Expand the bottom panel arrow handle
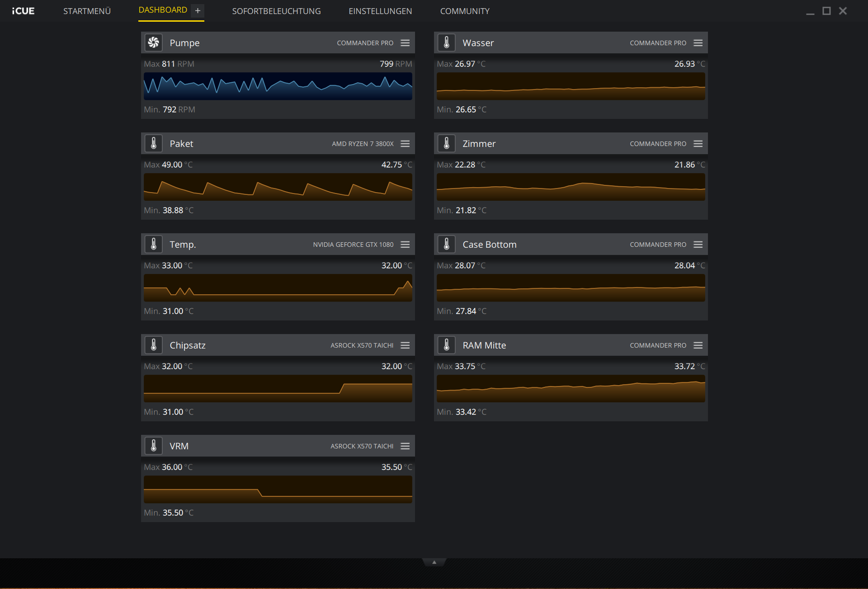 pyautogui.click(x=434, y=562)
